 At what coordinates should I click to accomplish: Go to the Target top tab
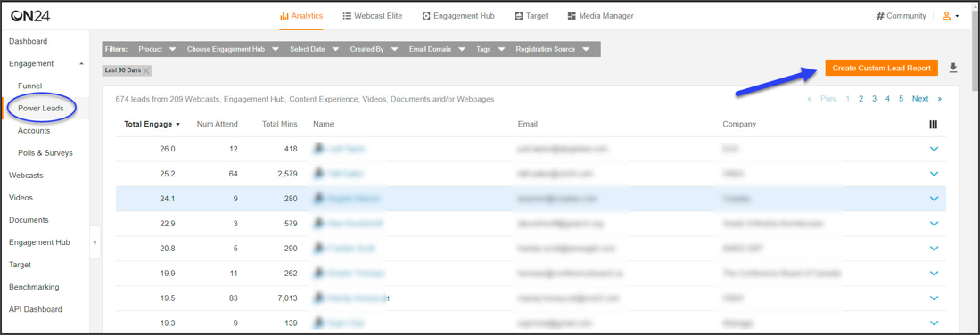pos(531,16)
